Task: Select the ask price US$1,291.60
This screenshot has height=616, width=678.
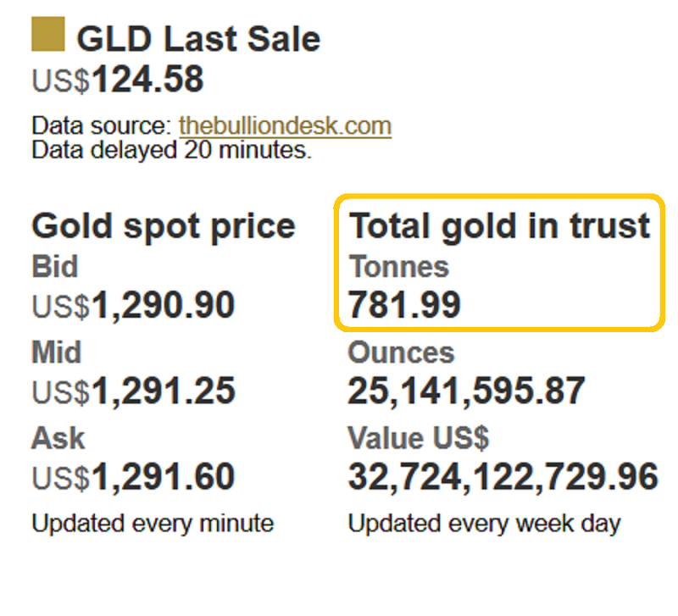Action: (x=133, y=477)
